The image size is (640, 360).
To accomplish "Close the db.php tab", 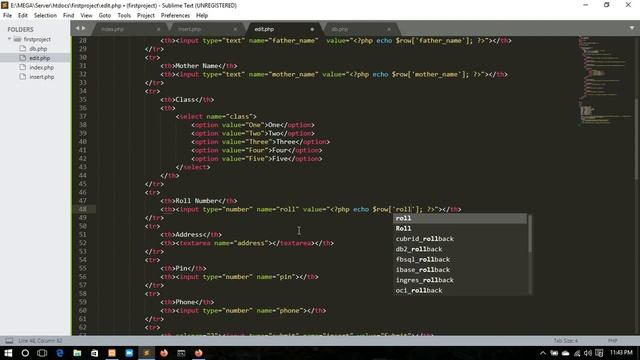I will coord(389,29).
